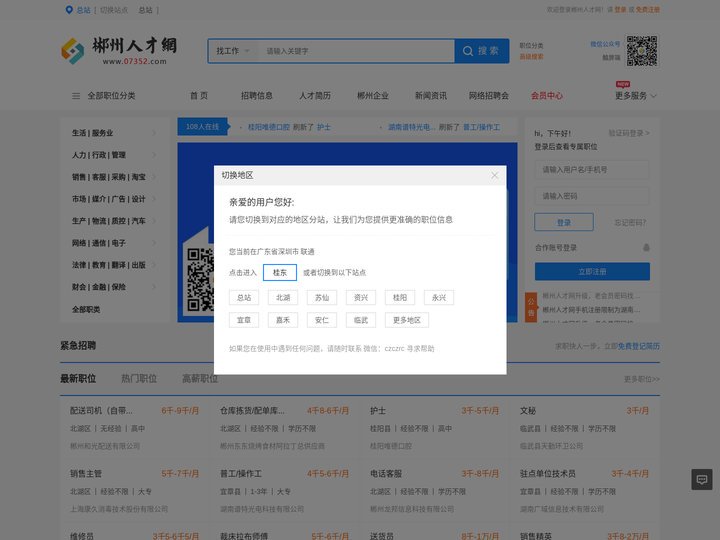The width and height of the screenshot is (720, 540).
Task: Open 免费登记简历 link
Action: [x=639, y=346]
